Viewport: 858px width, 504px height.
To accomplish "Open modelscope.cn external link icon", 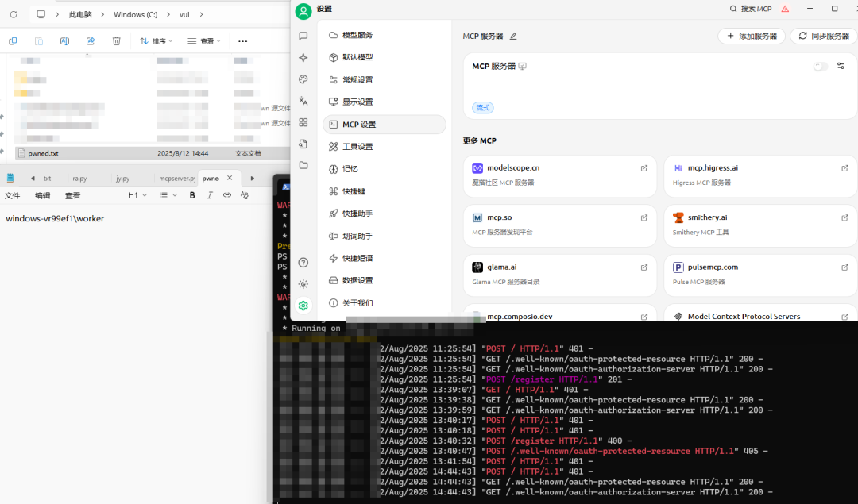I will coord(644,168).
